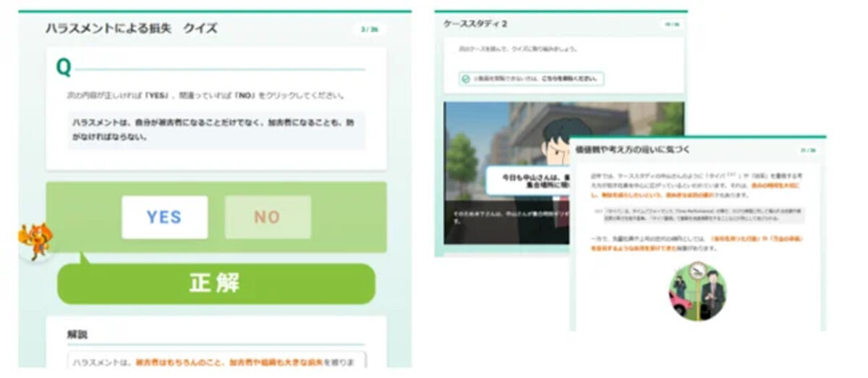868x378 pixels.
Task: Click the ハラスメントによる損失 クイズ heading
Action: (x=131, y=29)
